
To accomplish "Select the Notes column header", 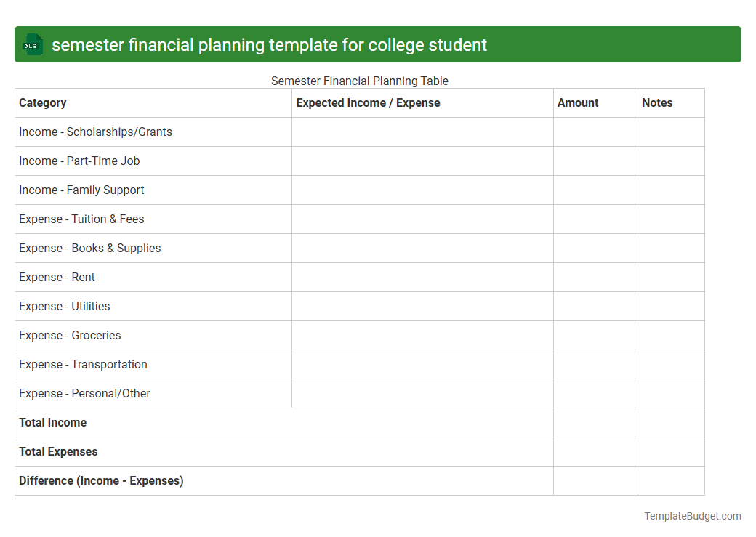I will click(x=657, y=102).
